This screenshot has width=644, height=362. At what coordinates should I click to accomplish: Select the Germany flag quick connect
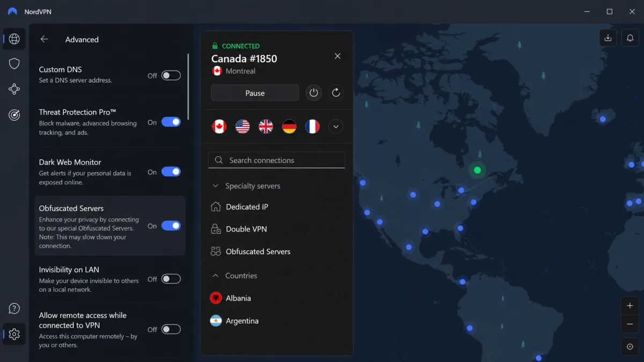click(x=289, y=127)
